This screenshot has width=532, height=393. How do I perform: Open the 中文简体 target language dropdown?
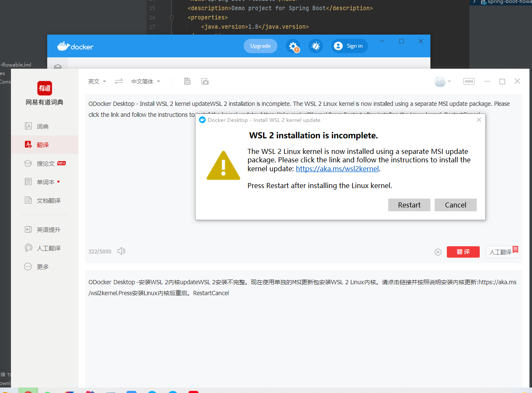(146, 81)
